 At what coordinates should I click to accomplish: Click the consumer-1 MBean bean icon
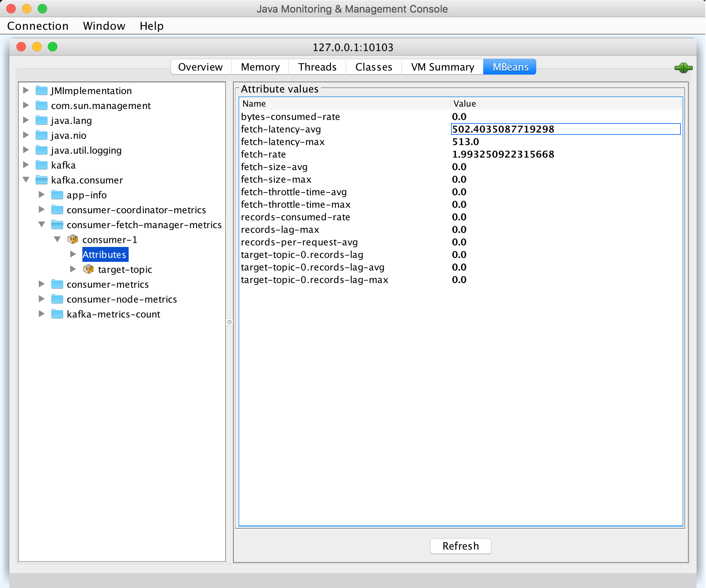(x=73, y=239)
